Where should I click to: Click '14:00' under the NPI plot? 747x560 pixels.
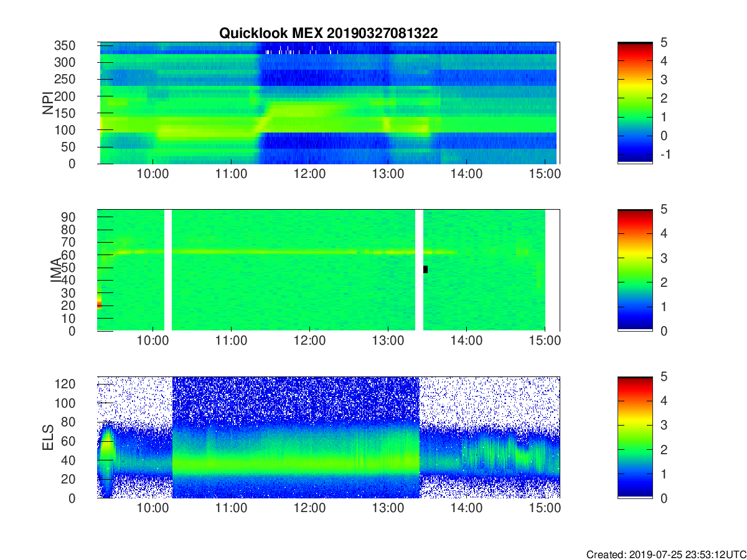[466, 175]
